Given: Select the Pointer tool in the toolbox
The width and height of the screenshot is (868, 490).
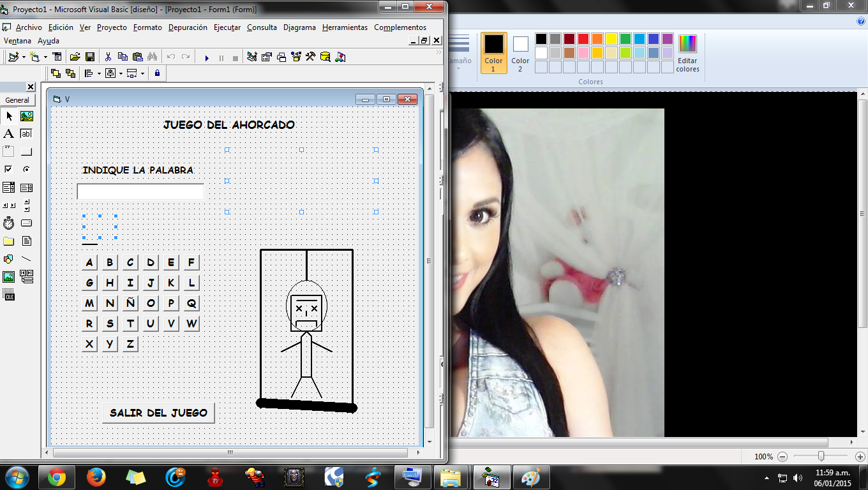Looking at the screenshot, I should (x=9, y=116).
